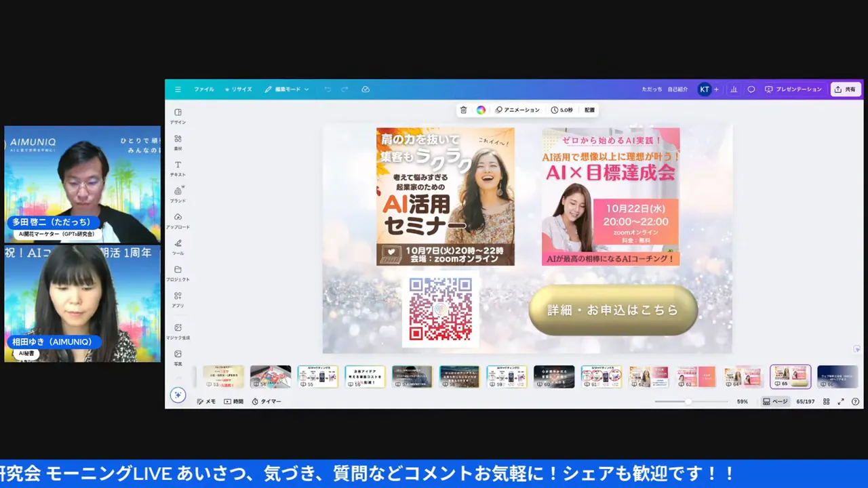Image resolution: width=868 pixels, height=488 pixels.
Task: Open the ファイル menu
Action: tap(203, 89)
